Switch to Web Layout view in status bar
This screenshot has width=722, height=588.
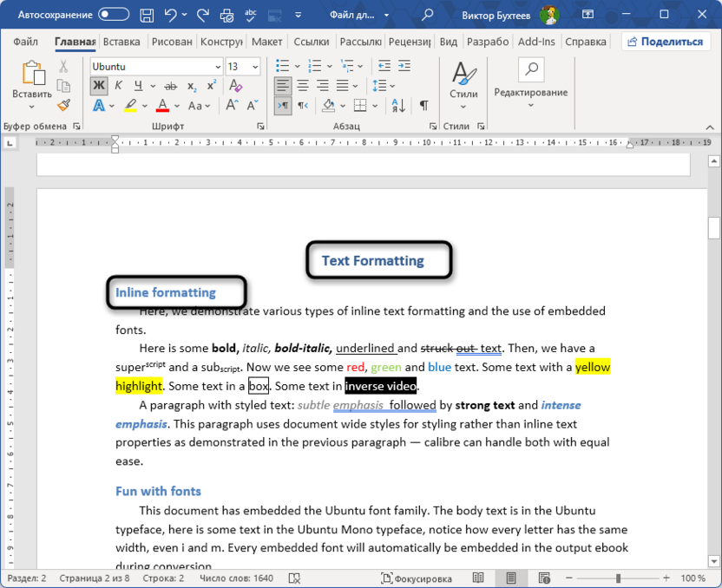[x=544, y=578]
